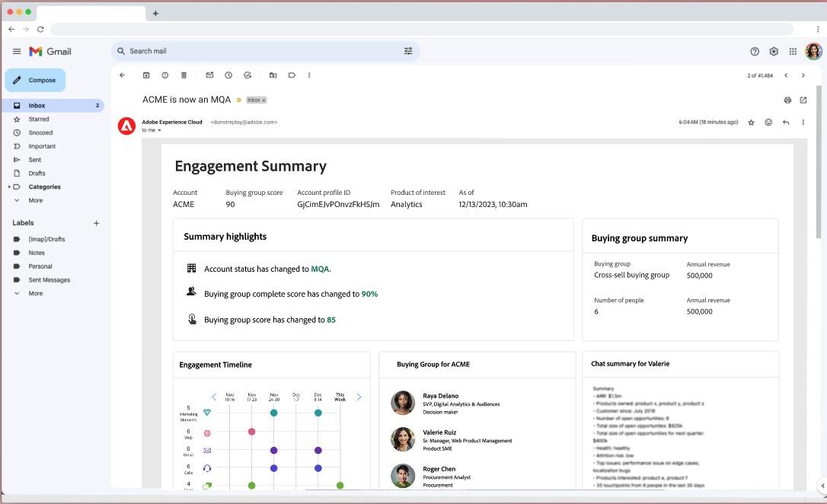Open Google apps grid
This screenshot has height=504, width=827.
pyautogui.click(x=793, y=51)
